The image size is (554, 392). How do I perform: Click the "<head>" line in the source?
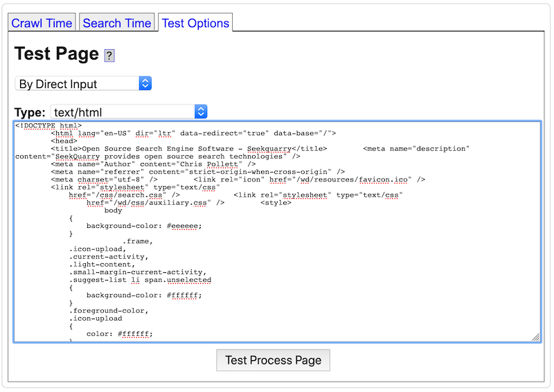(x=64, y=141)
